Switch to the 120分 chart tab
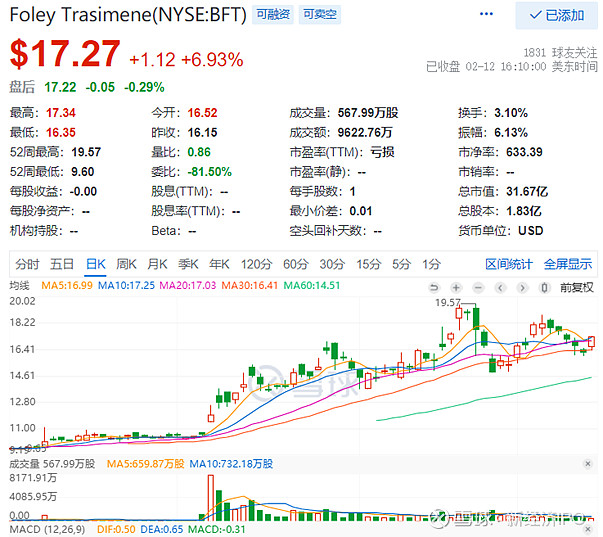This screenshot has width=603, height=537. pos(257,264)
